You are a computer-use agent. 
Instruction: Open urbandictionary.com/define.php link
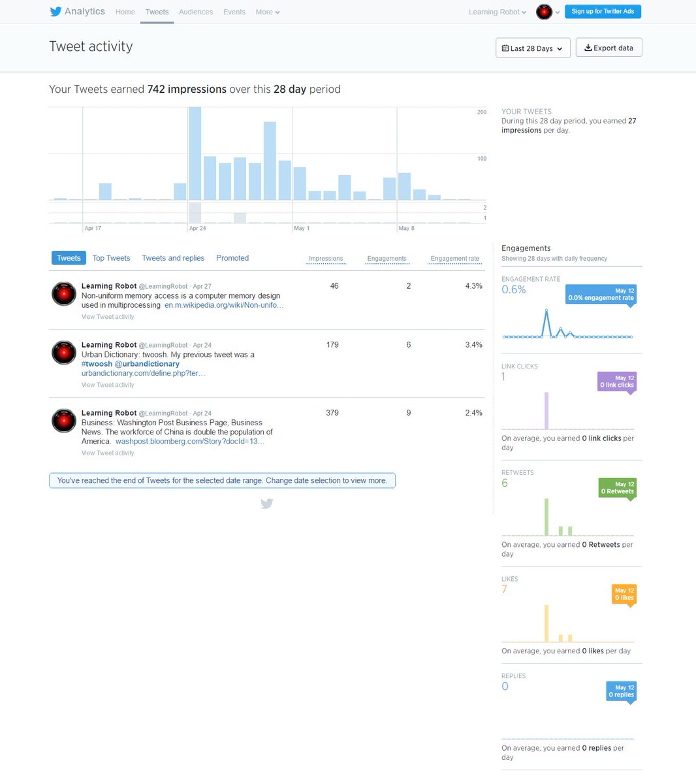tap(143, 373)
